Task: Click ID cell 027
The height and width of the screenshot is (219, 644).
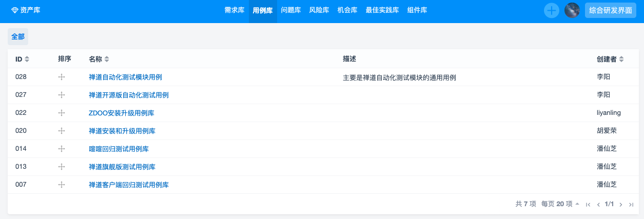Action: 21,95
